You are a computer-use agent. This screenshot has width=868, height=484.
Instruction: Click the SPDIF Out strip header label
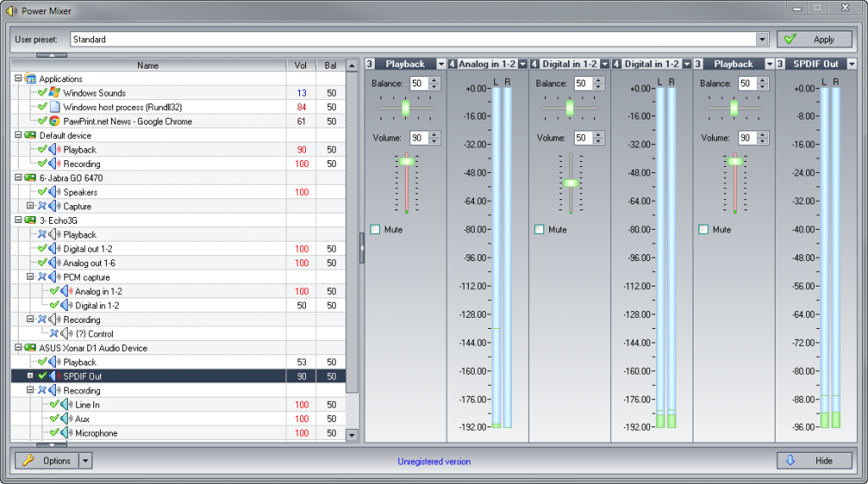click(x=815, y=64)
